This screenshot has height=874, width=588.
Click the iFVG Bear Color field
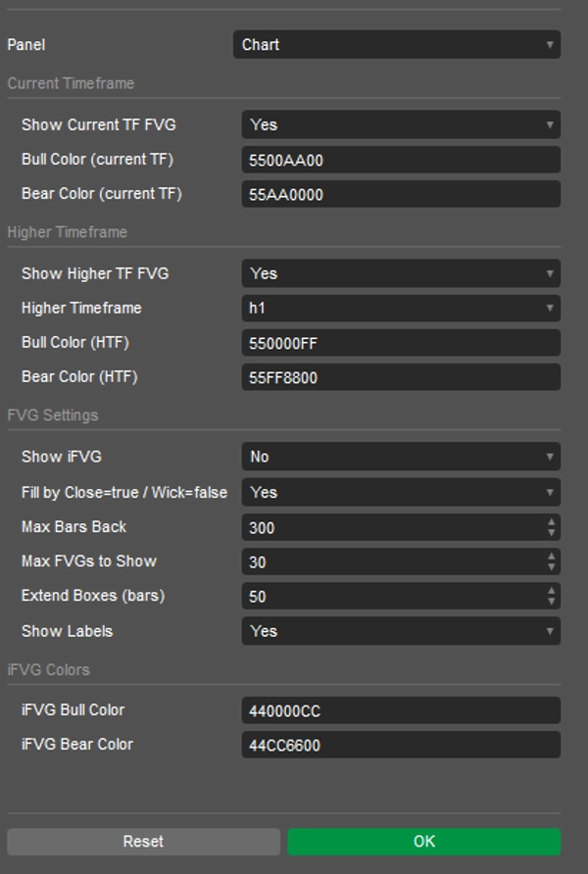coord(401,745)
